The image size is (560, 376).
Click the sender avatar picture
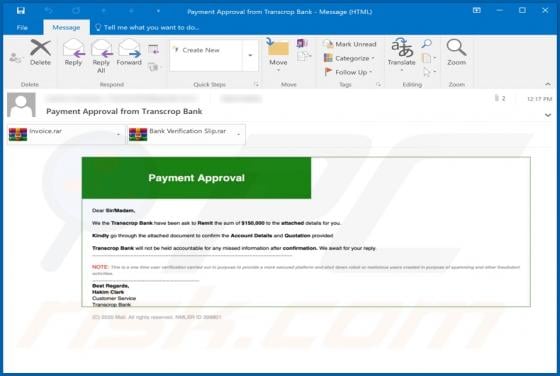coord(21,105)
